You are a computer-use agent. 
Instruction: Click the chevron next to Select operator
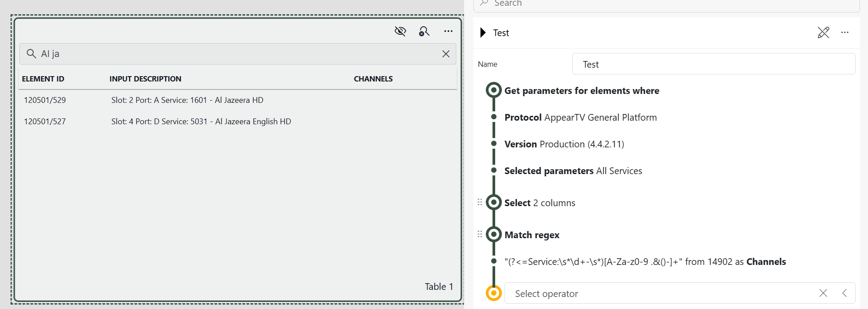(x=844, y=293)
